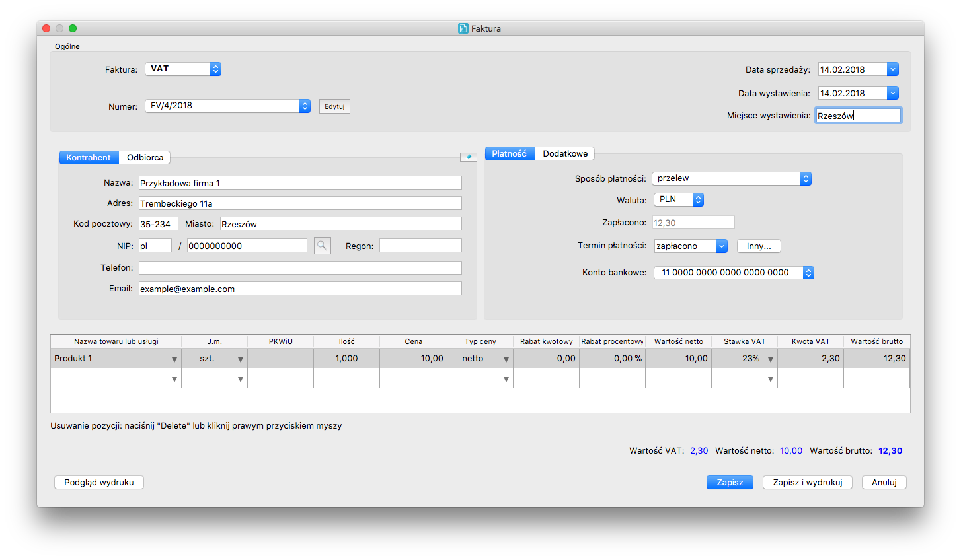Click the Edytuj button

[x=334, y=106]
